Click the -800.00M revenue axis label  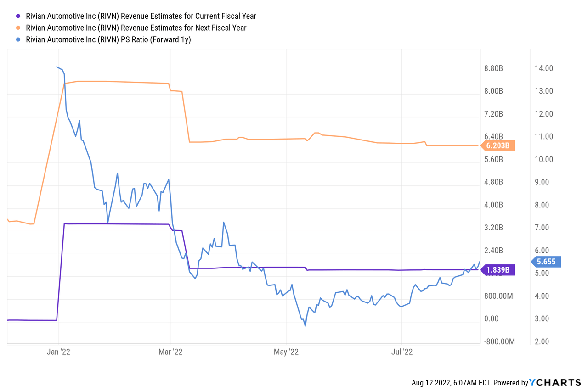tap(499, 342)
